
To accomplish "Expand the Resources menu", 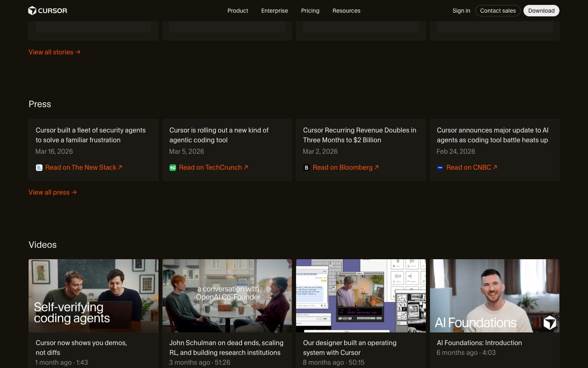I will (x=346, y=11).
